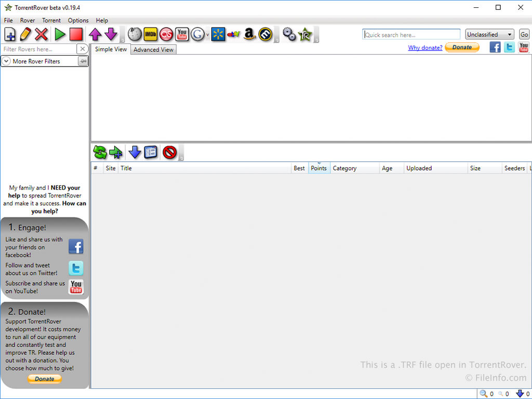Sort results by Seeders column header
Image resolution: width=532 pixels, height=399 pixels.
point(514,168)
